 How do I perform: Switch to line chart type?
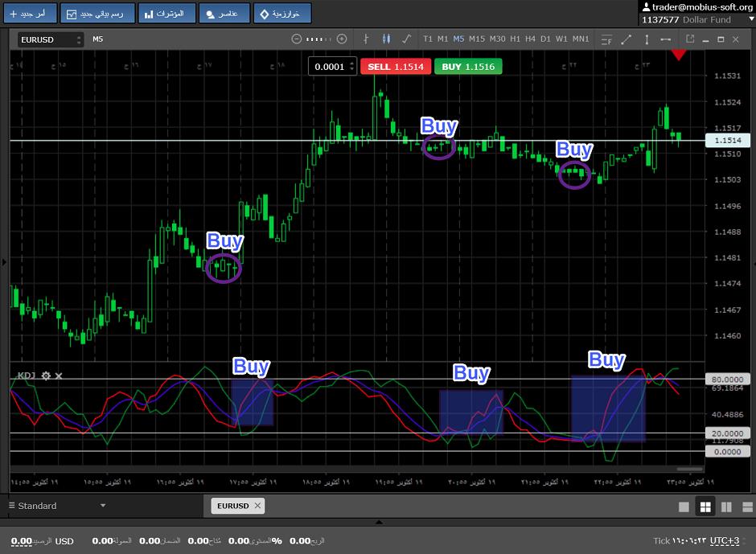pos(406,39)
